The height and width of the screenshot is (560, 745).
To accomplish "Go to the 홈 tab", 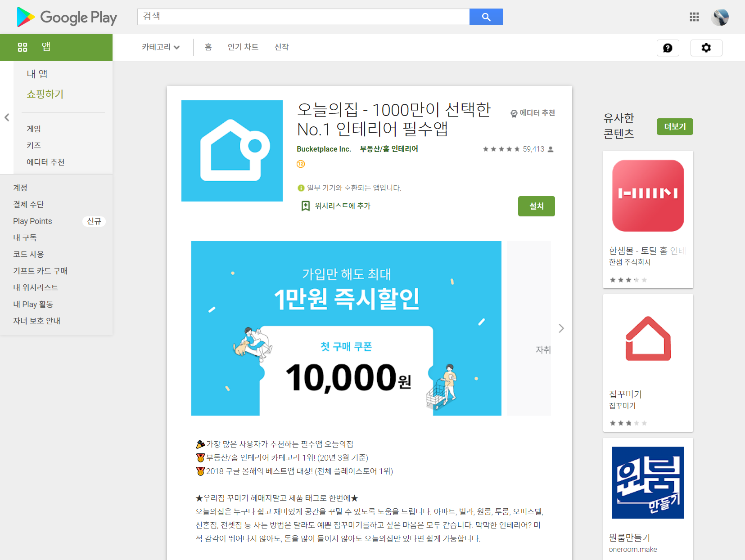I will coord(208,47).
